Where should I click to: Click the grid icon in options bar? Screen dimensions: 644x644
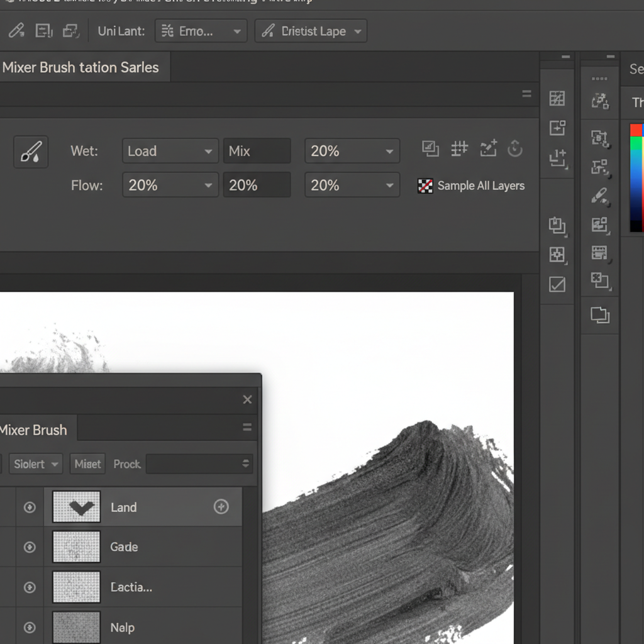point(460,148)
